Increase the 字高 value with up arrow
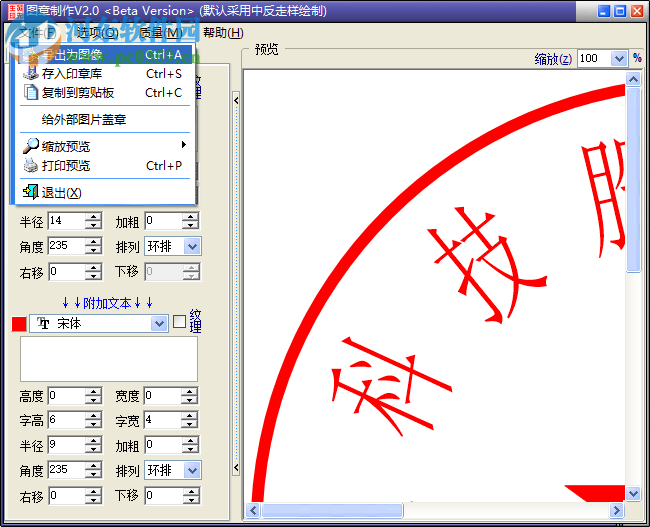This screenshot has height=527, width=650. tap(94, 416)
